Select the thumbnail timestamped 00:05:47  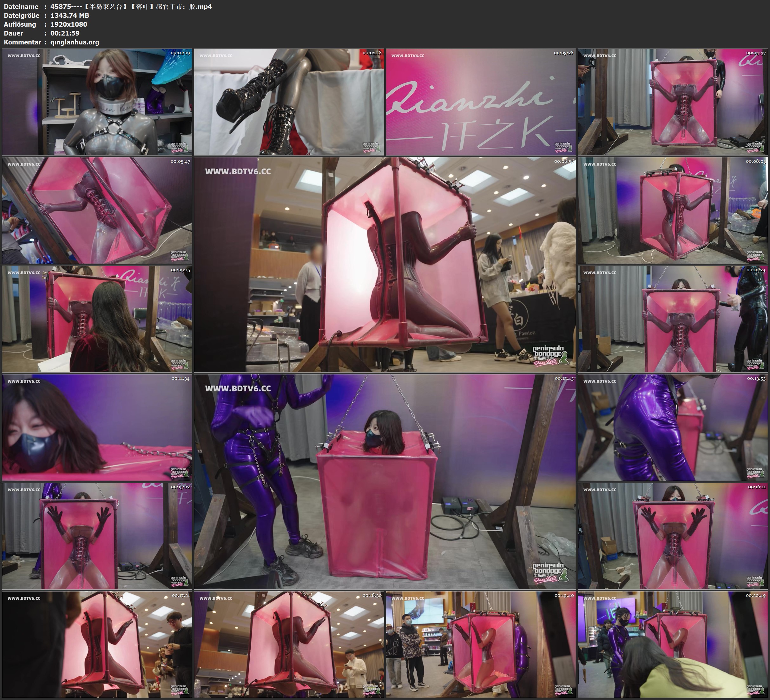(x=97, y=210)
